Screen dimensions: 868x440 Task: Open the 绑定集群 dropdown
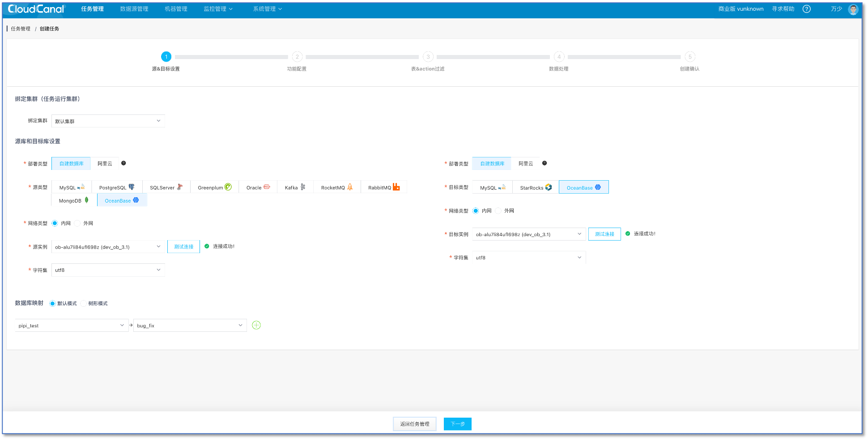click(108, 121)
